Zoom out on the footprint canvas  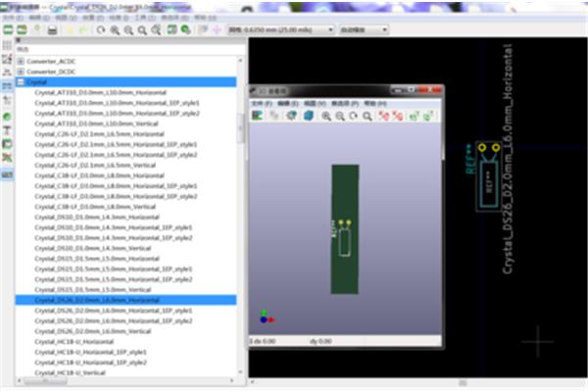(x=128, y=30)
